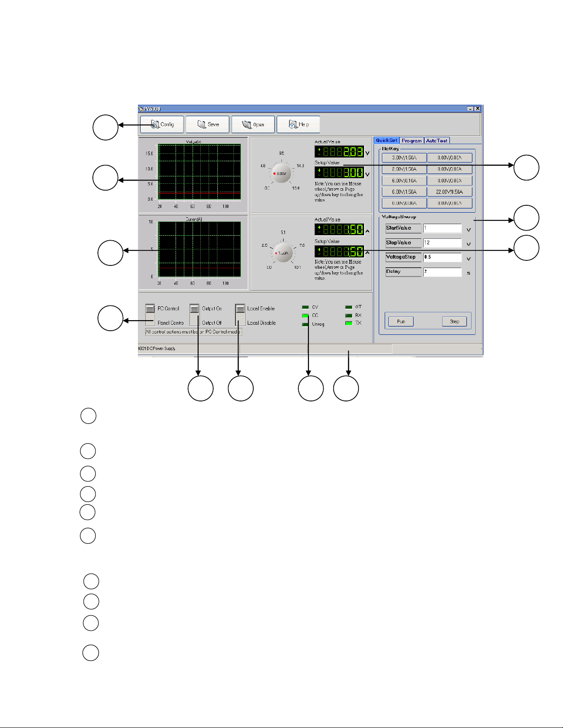The height and width of the screenshot is (728, 563).
Task: Open the Config toolbar button
Action: pyautogui.click(x=162, y=124)
